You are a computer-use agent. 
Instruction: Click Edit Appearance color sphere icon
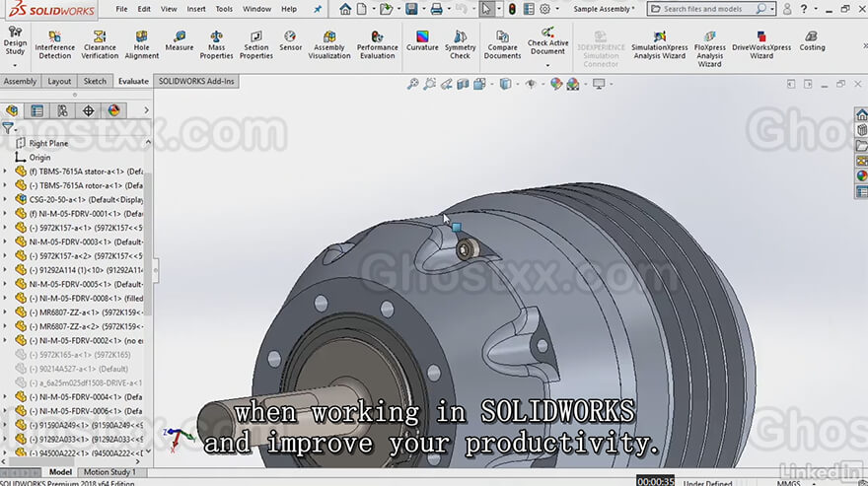(x=555, y=84)
